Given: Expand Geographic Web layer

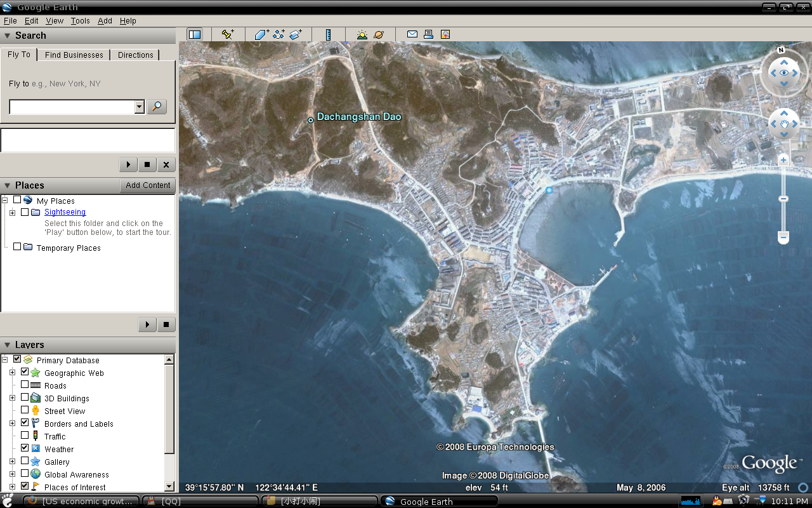Looking at the screenshot, I should click(x=12, y=373).
